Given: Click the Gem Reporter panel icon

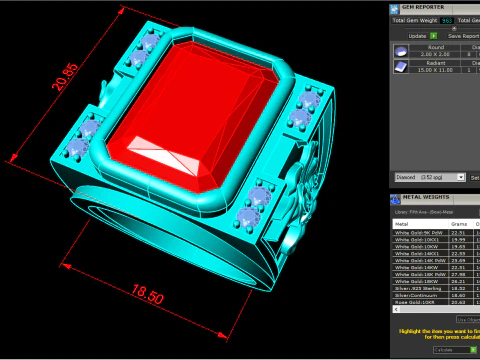Looking at the screenshot, I should pyautogui.click(x=395, y=9).
